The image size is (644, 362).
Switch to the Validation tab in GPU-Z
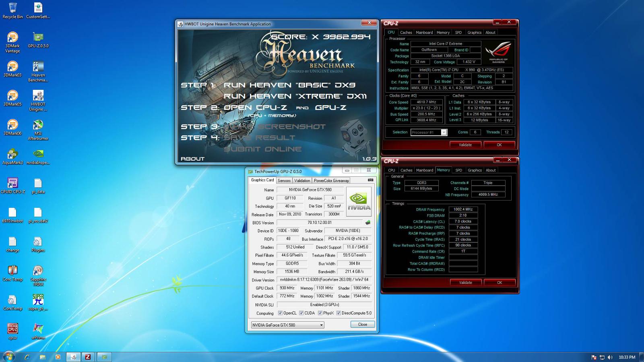[x=302, y=180]
